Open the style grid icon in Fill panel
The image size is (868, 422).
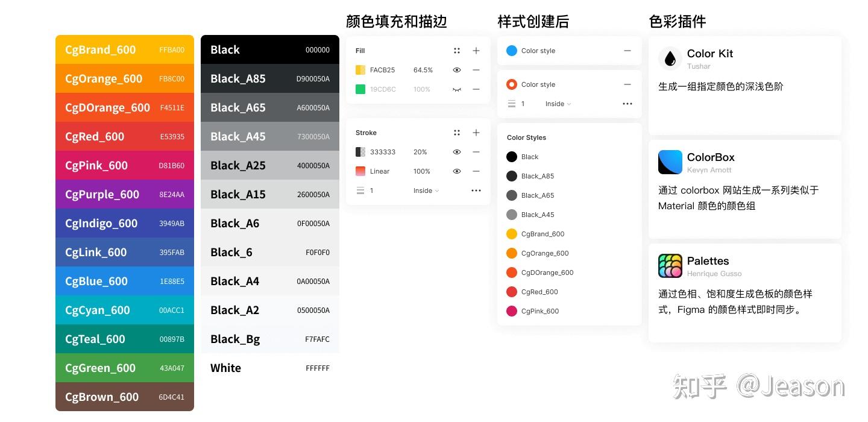point(457,51)
